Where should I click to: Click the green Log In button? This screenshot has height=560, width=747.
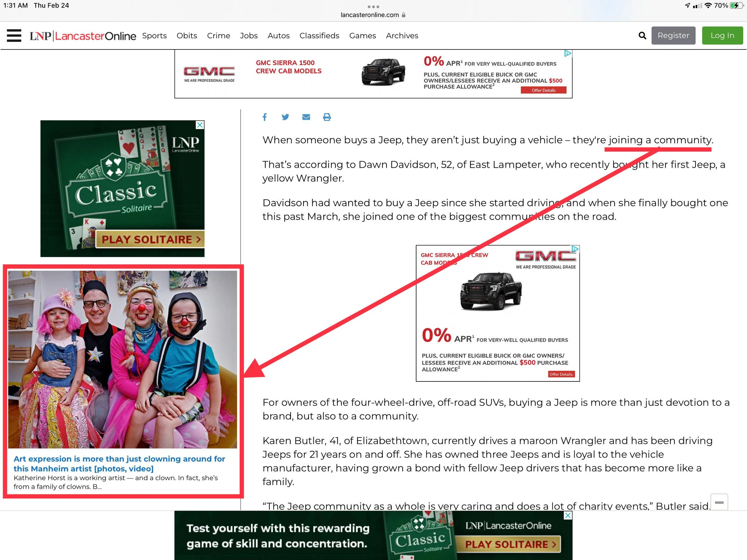[x=722, y=35]
